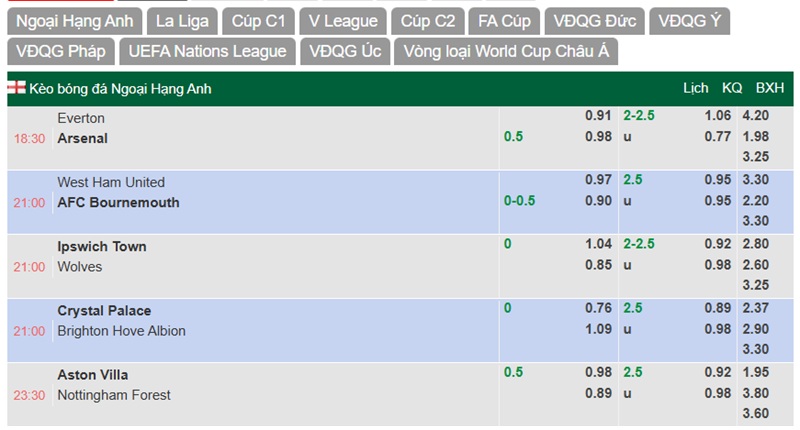This screenshot has width=800, height=430.
Task: Click the 1.98 odds for Arsenal
Action: click(756, 137)
